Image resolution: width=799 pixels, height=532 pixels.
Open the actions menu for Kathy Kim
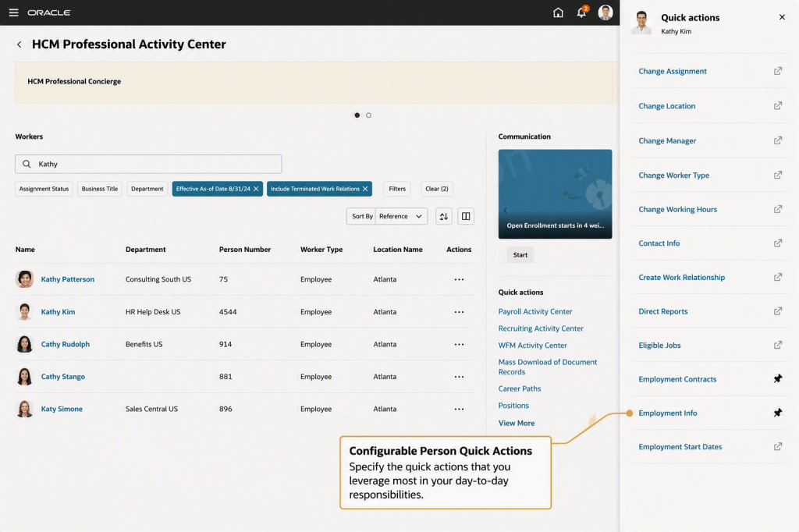point(459,312)
